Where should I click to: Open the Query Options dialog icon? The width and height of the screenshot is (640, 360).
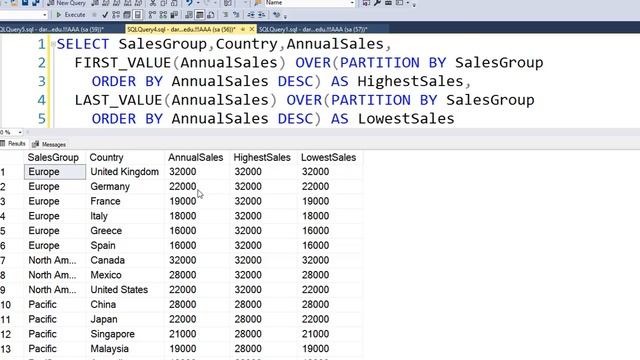point(127,15)
